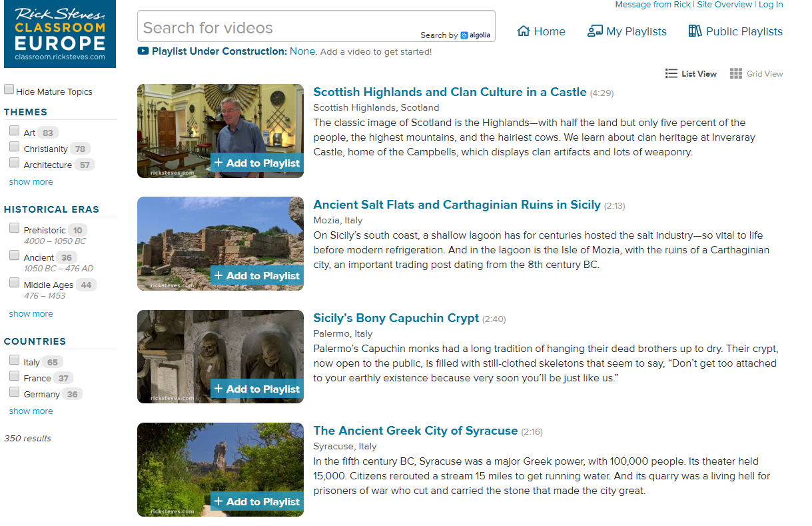
Task: Select the List View icon
Action: (x=671, y=73)
